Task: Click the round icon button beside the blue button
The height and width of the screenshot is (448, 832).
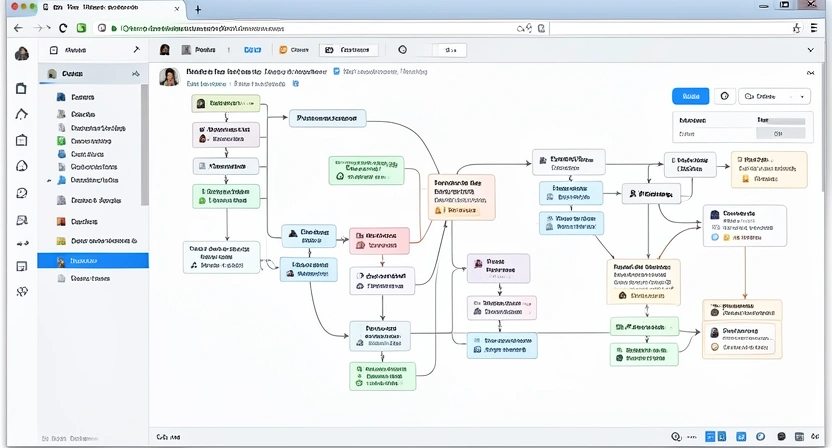Action: [724, 97]
